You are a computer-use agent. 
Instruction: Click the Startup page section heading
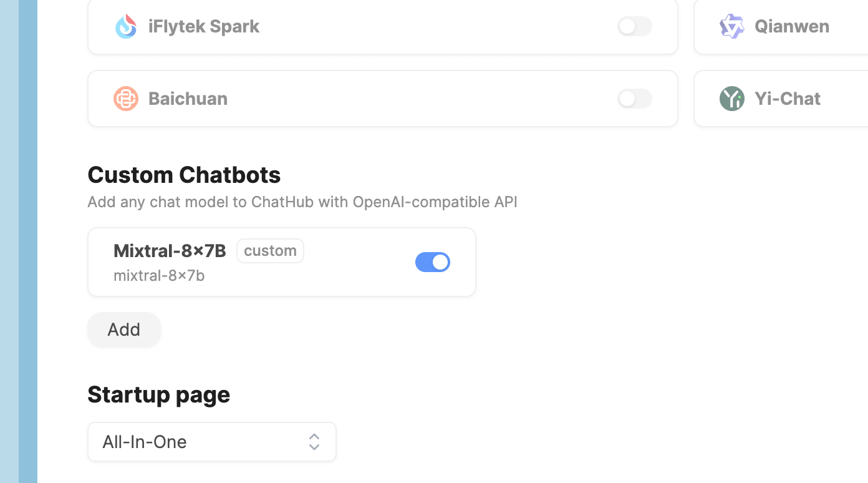tap(158, 394)
